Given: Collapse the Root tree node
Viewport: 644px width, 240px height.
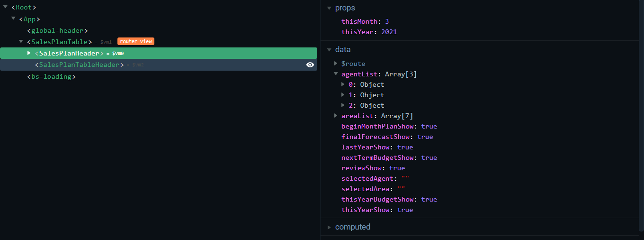Looking at the screenshot, I should [5, 7].
